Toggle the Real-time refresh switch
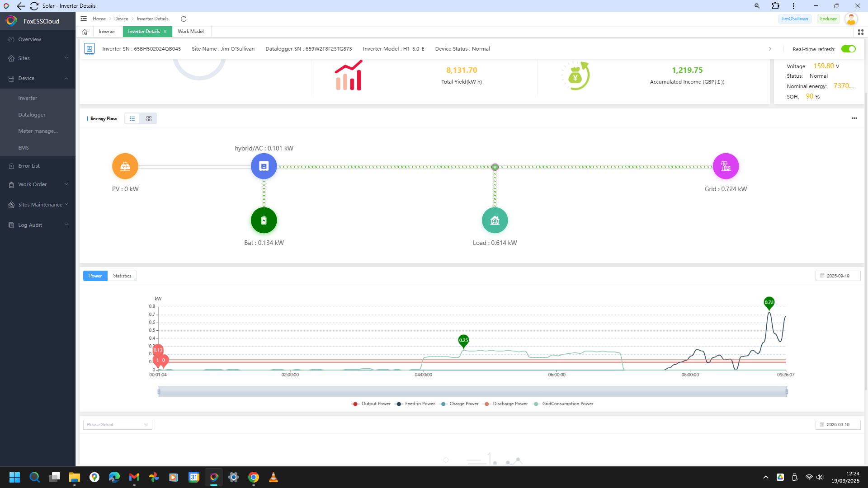 coord(848,49)
